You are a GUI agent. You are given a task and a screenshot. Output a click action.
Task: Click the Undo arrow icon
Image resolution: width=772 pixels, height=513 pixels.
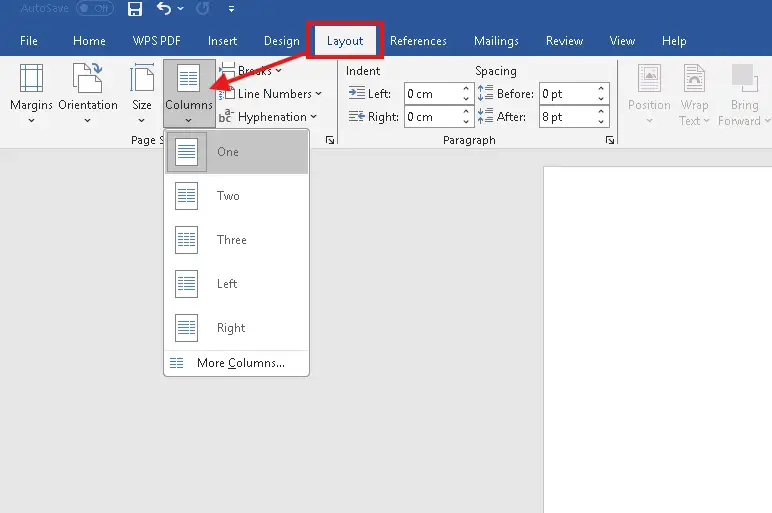(x=164, y=8)
